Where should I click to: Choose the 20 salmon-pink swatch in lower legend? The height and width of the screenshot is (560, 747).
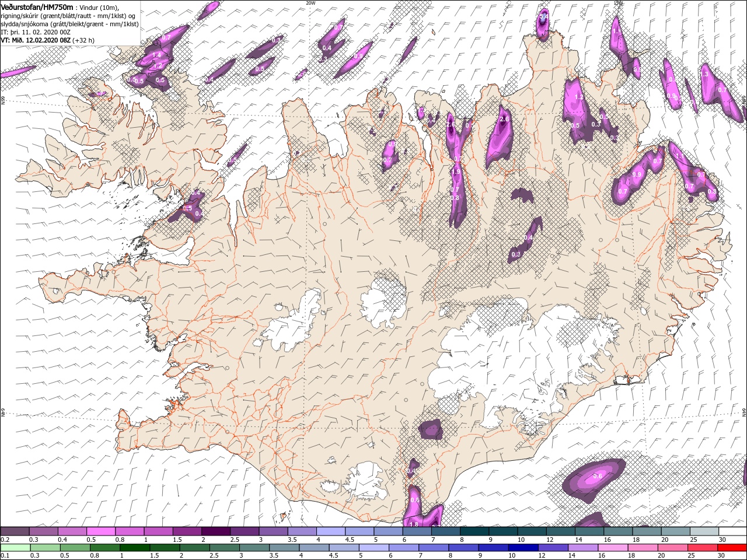tap(672, 548)
